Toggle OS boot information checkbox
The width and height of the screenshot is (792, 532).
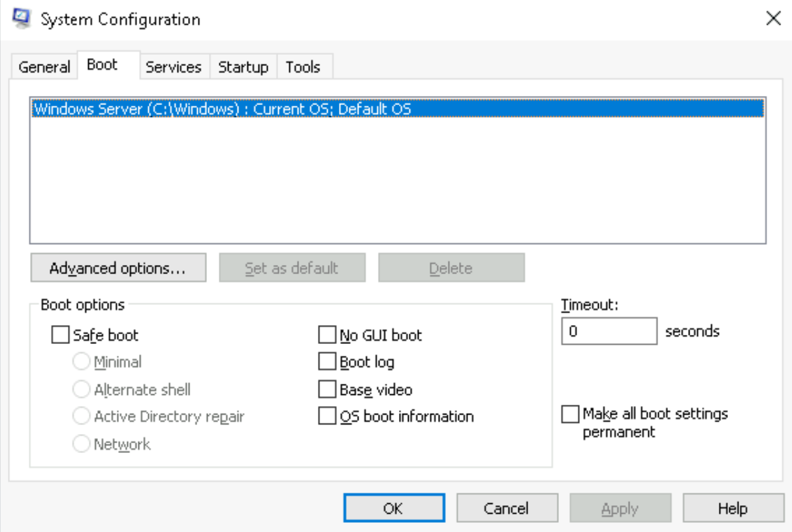click(x=326, y=416)
